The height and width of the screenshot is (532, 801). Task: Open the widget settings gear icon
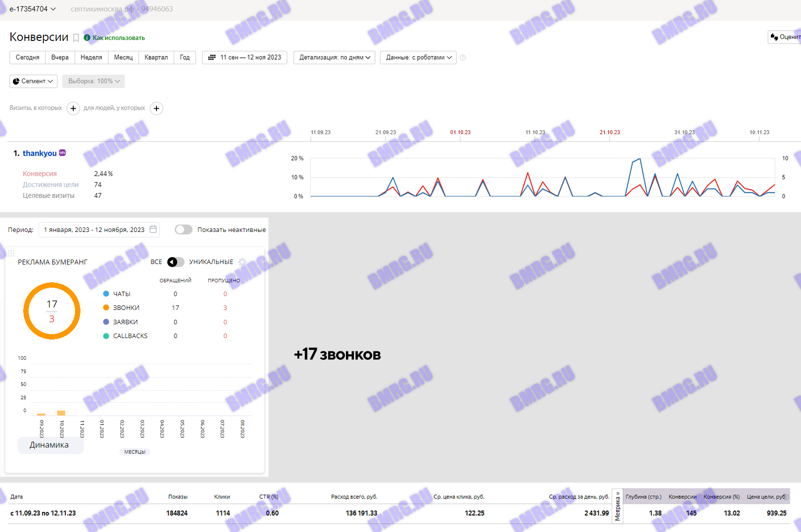tap(242, 262)
